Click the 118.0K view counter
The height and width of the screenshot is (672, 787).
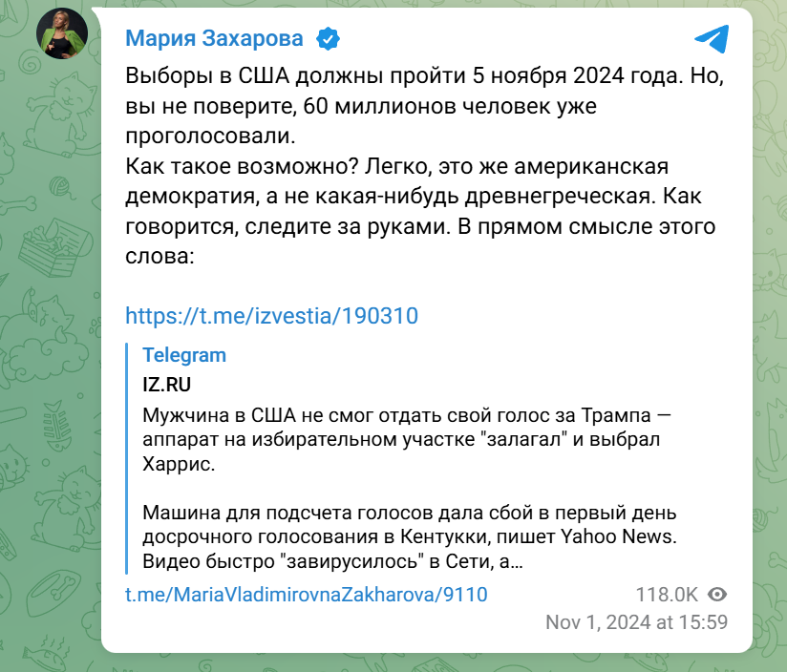point(667,593)
